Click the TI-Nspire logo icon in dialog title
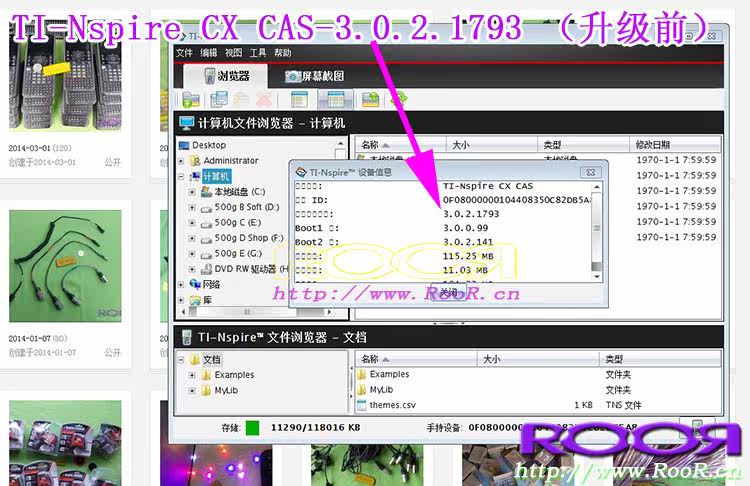Viewport: 750px width, 486px height. pyautogui.click(x=301, y=172)
